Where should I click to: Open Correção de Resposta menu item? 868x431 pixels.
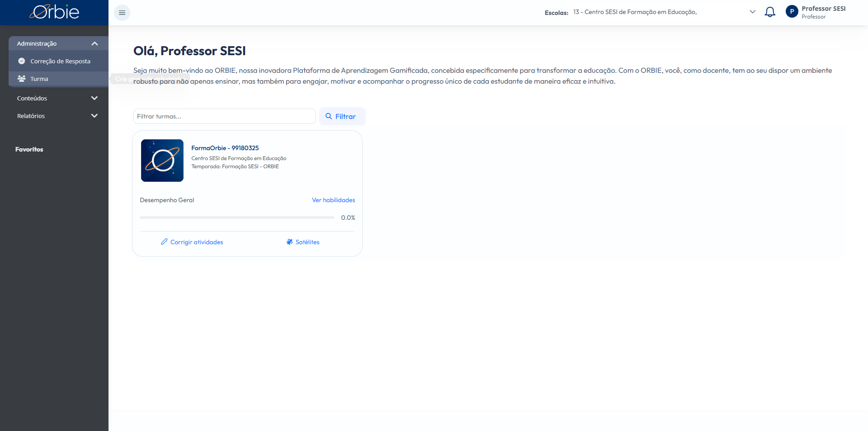pyautogui.click(x=58, y=61)
